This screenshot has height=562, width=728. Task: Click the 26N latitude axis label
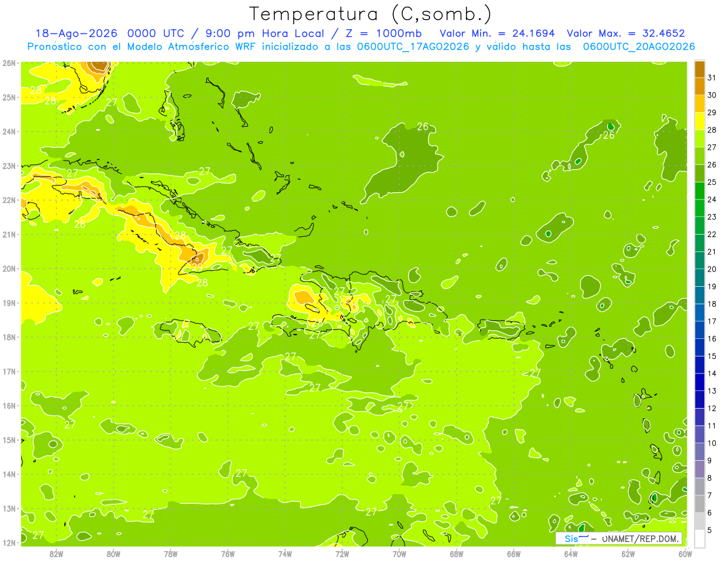click(10, 63)
